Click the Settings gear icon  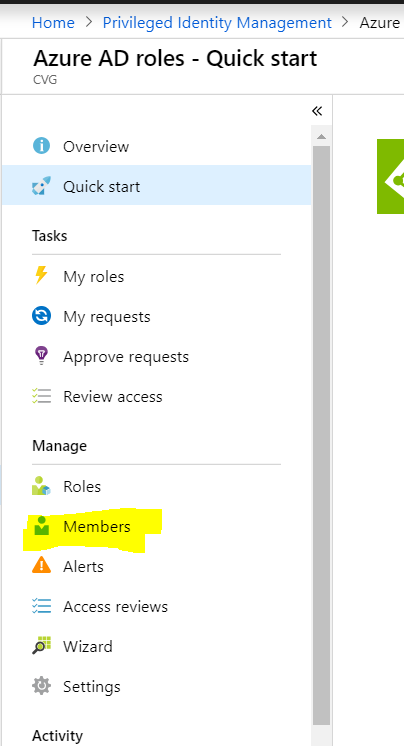41,686
